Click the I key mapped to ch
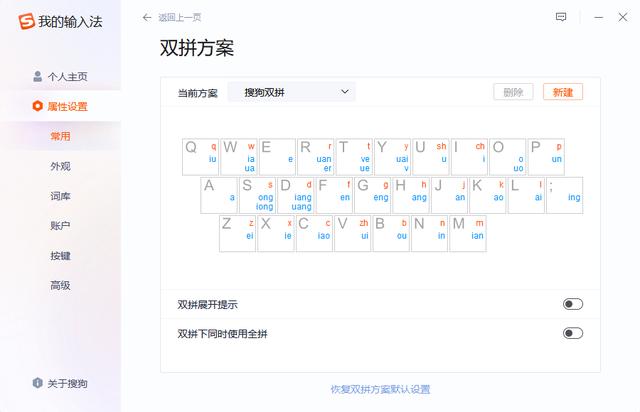 469,157
